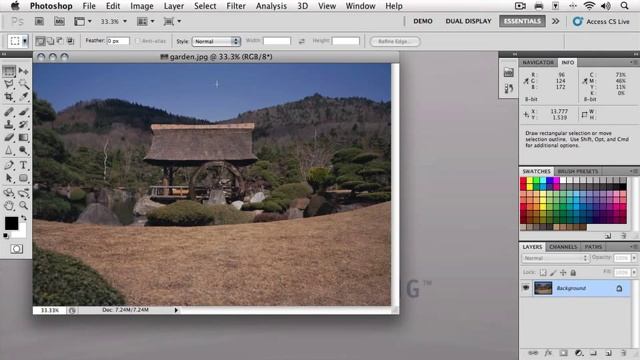The height and width of the screenshot is (360, 640).
Task: Select the Move tool
Action: [23, 71]
